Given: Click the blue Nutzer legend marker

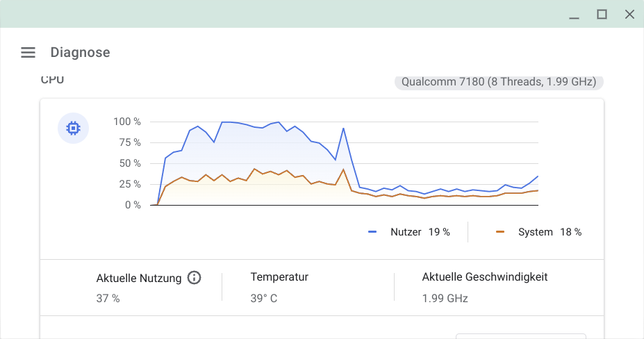Looking at the screenshot, I should pos(372,232).
